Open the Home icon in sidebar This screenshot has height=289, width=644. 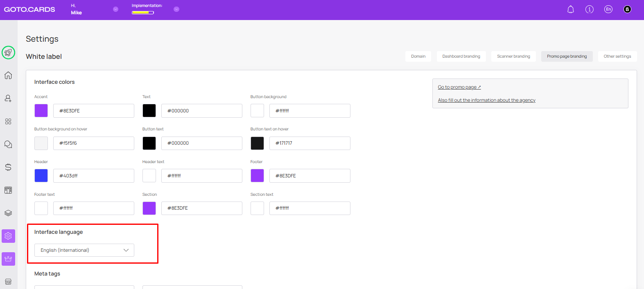[x=8, y=76]
